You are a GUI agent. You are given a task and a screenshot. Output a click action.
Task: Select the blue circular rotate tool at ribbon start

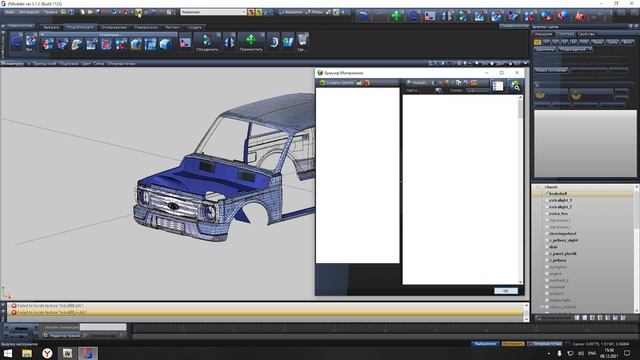(16, 42)
